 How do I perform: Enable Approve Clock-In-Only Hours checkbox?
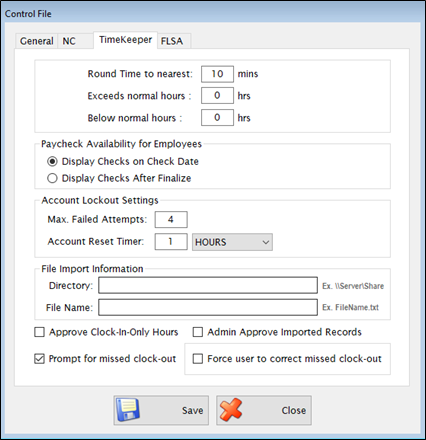coord(40,332)
